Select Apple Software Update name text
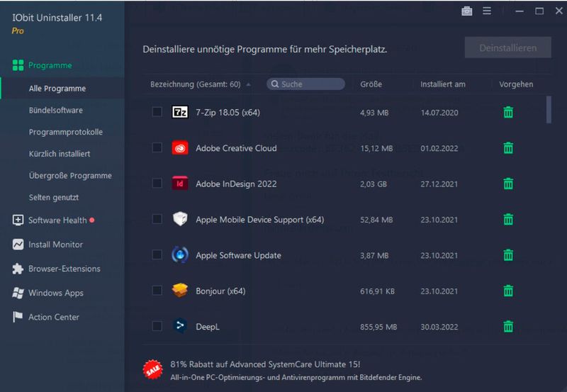567x392 pixels. coord(238,255)
